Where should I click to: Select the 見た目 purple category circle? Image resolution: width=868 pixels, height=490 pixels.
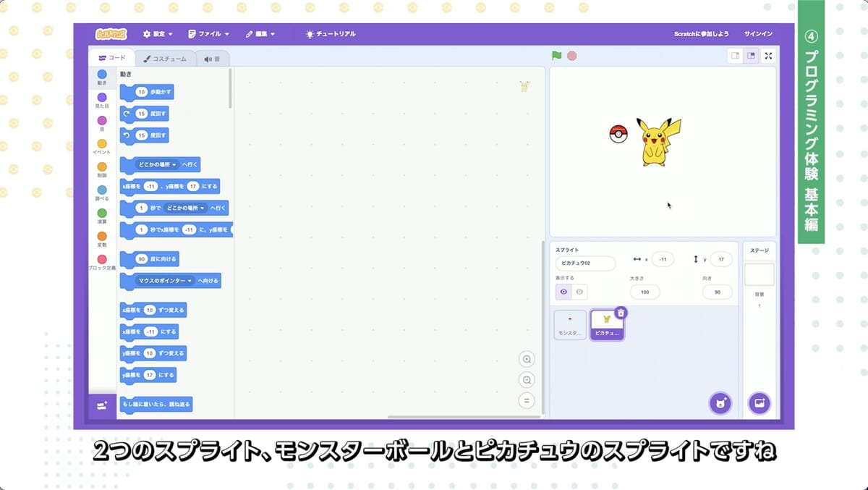102,98
